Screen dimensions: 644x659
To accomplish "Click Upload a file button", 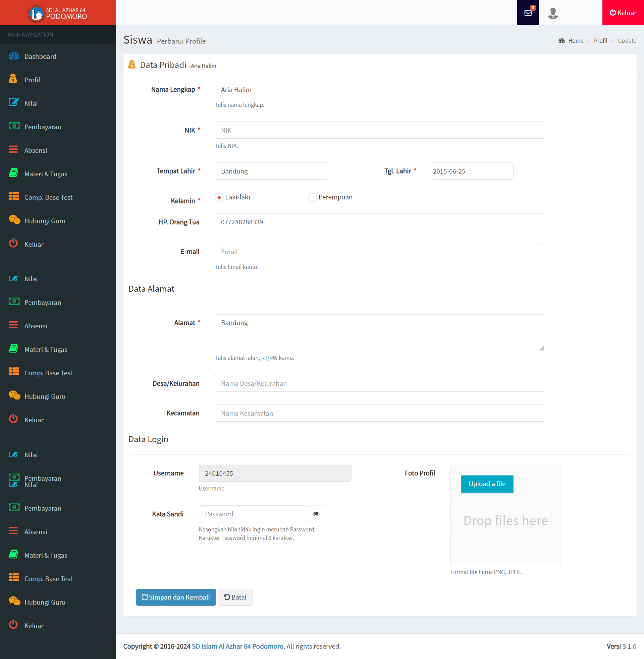I will click(x=487, y=484).
